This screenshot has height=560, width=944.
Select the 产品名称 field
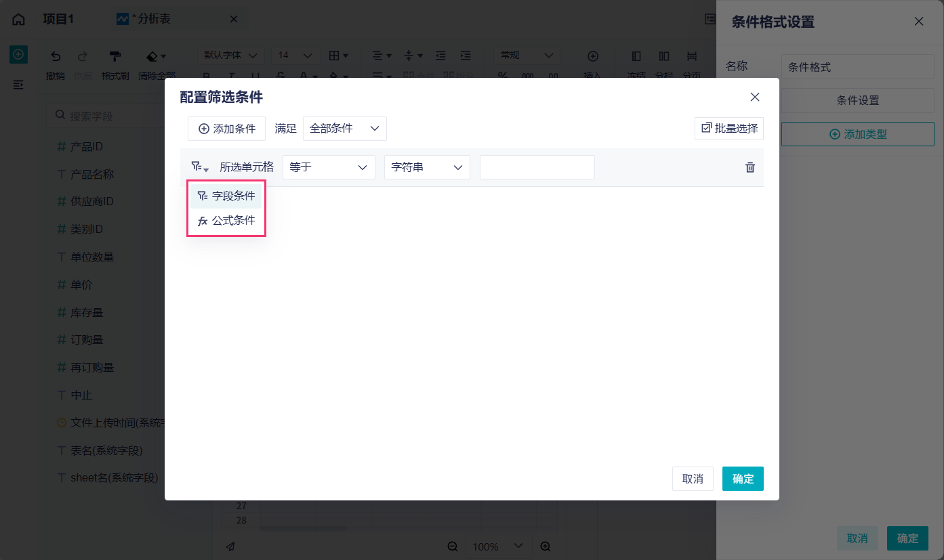click(x=92, y=175)
